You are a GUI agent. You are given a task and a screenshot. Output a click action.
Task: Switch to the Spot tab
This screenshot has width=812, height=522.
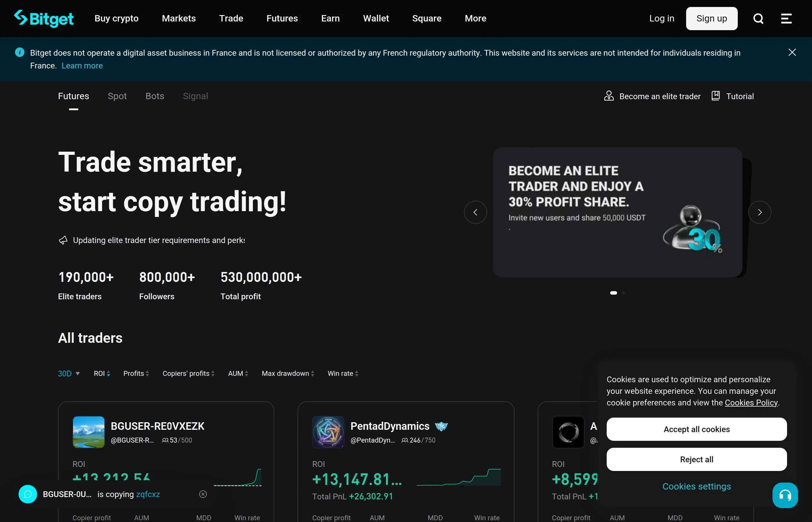tap(117, 96)
